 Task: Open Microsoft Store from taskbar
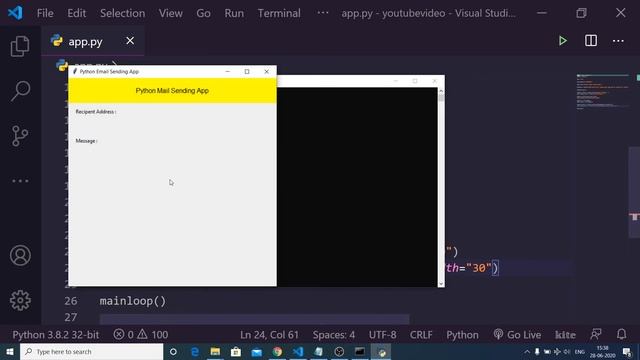(236, 351)
